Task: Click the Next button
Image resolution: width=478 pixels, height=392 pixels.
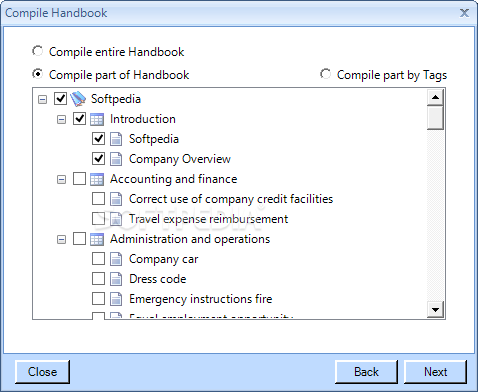Action: [x=435, y=372]
